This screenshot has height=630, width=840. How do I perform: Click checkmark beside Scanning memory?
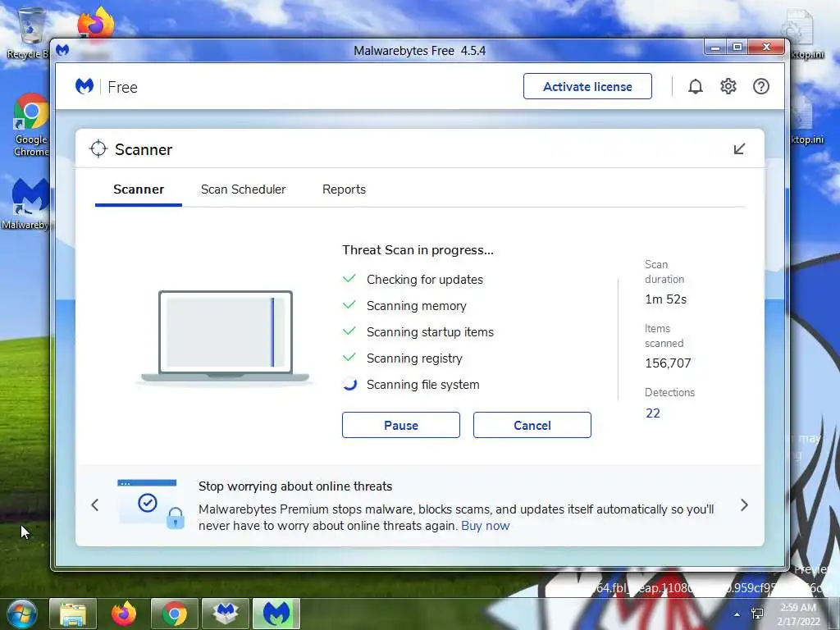[x=349, y=305]
